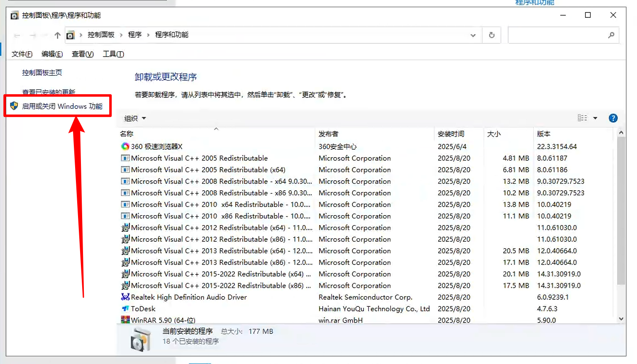Viewport: 637px width, 364px height.
Task: Click the window title bar icon
Action: tap(15, 15)
